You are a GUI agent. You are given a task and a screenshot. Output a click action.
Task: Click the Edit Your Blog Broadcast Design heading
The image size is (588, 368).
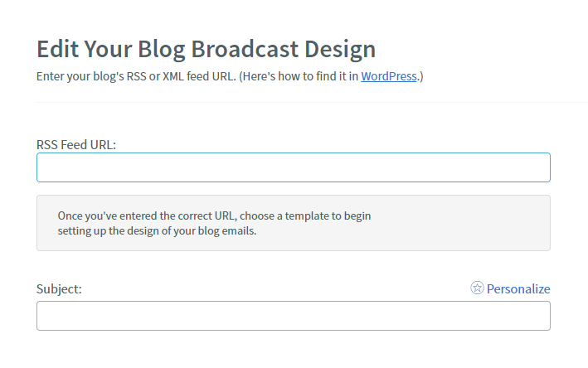pos(206,50)
